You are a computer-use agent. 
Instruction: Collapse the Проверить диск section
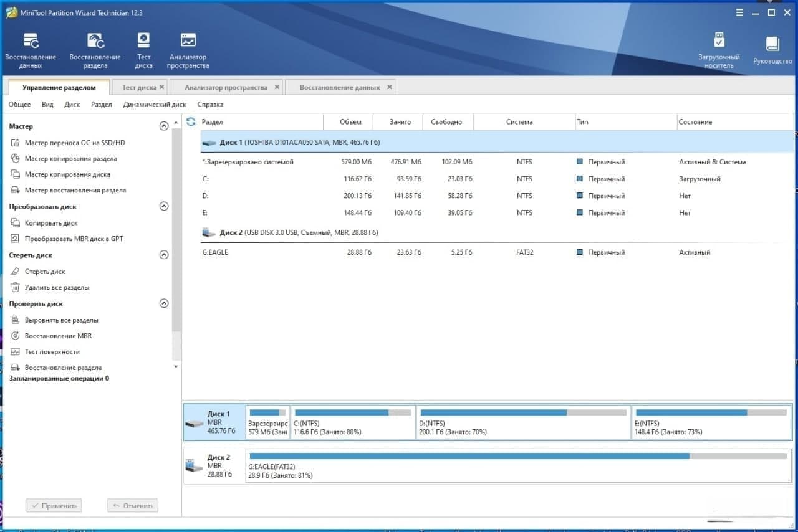tap(164, 303)
